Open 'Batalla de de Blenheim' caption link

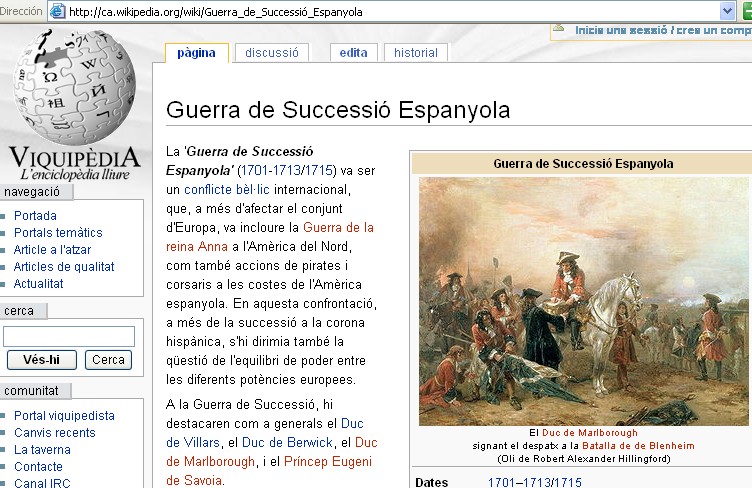[x=638, y=446]
